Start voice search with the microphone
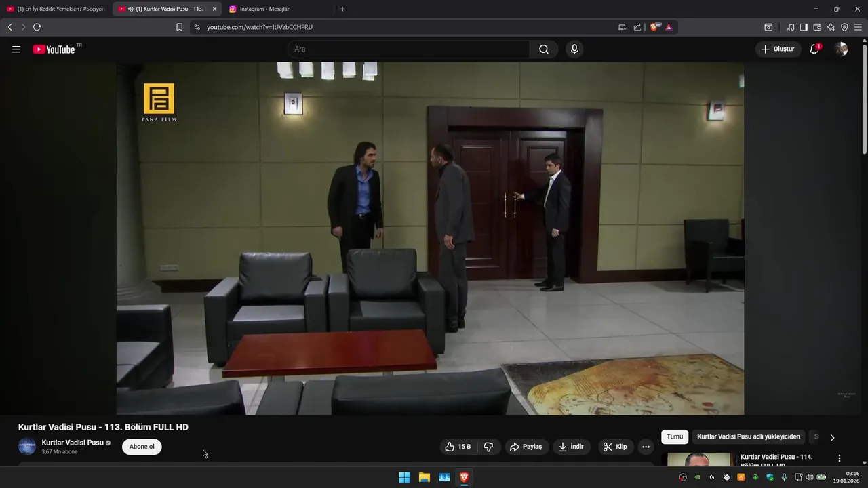The width and height of the screenshot is (868, 488). 574,49
